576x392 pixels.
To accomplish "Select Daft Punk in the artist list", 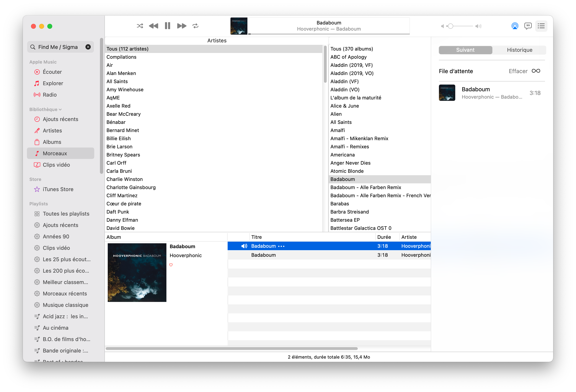I will [x=214, y=212].
